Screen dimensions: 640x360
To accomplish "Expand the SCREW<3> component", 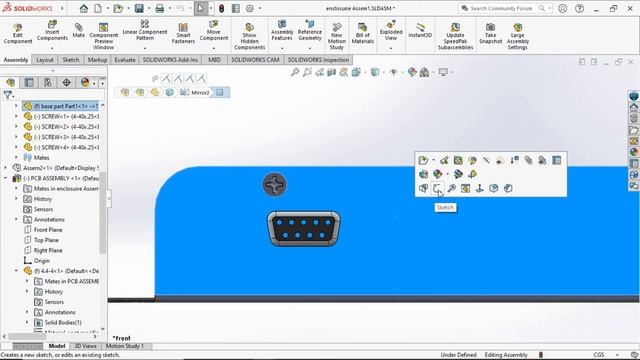I will 16,137.
